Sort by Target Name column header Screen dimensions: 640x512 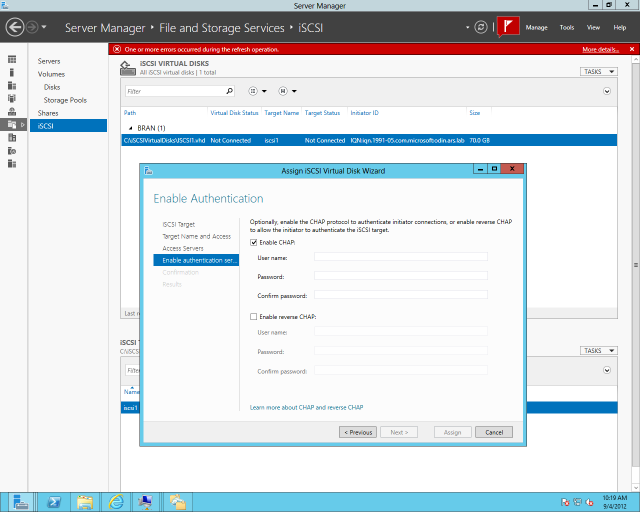(x=282, y=113)
